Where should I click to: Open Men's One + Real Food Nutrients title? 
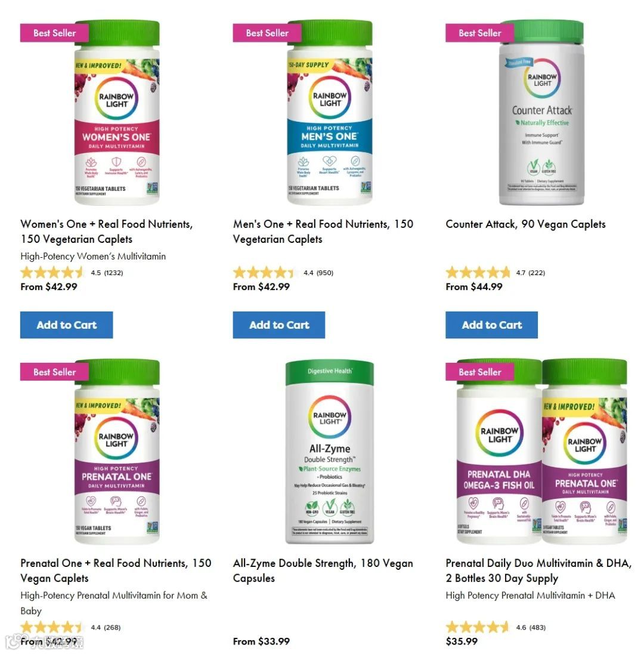[323, 232]
